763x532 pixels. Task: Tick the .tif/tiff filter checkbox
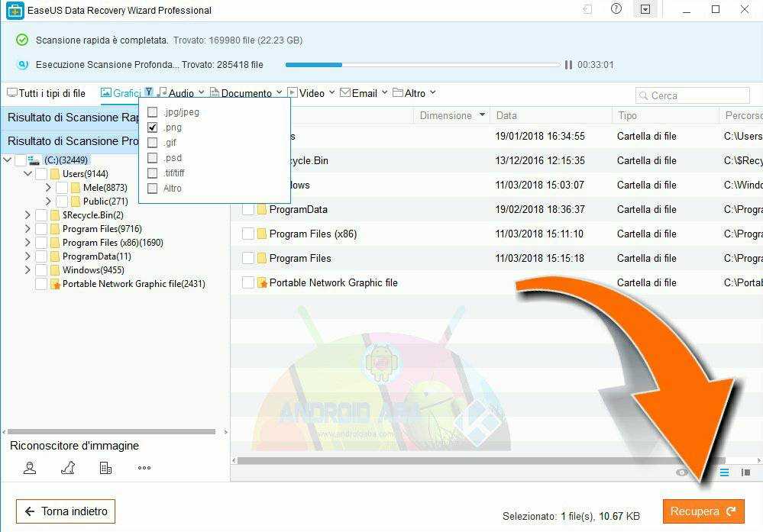point(152,173)
